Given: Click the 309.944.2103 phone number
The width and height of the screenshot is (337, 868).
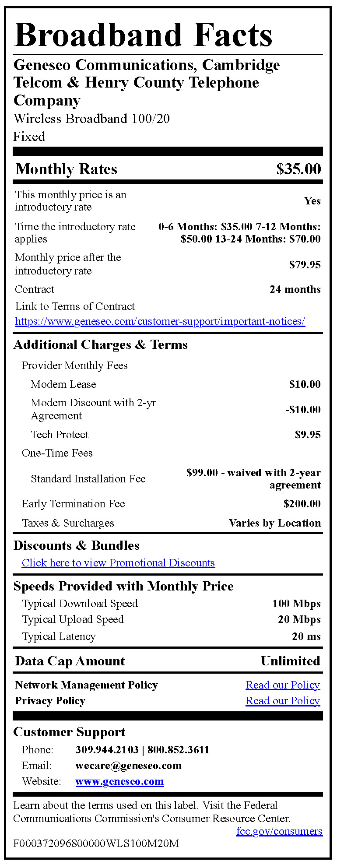Looking at the screenshot, I should (107, 750).
